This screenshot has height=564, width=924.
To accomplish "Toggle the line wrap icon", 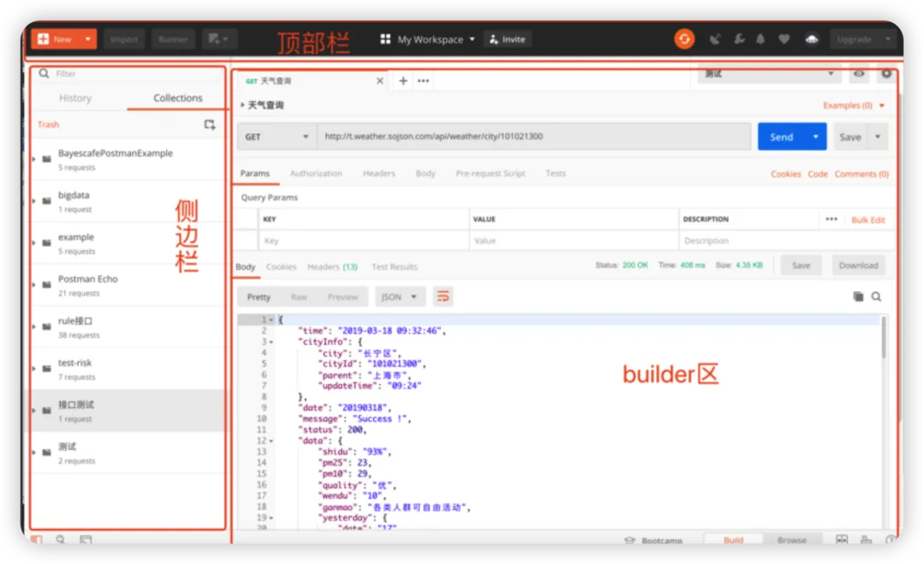I will click(442, 297).
